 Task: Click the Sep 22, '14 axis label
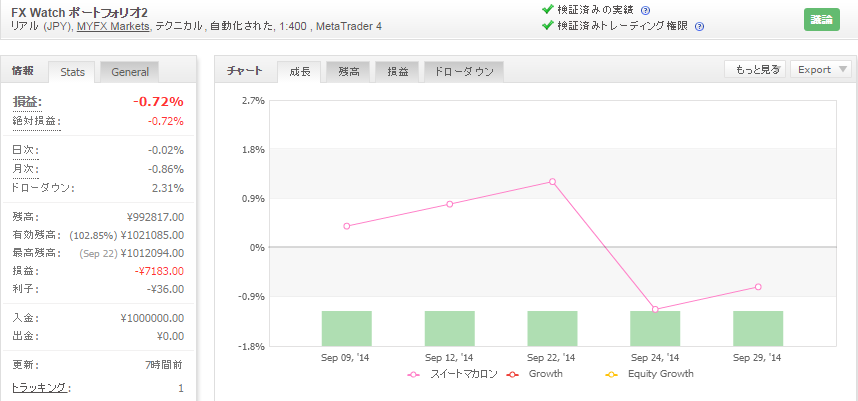pos(552,358)
